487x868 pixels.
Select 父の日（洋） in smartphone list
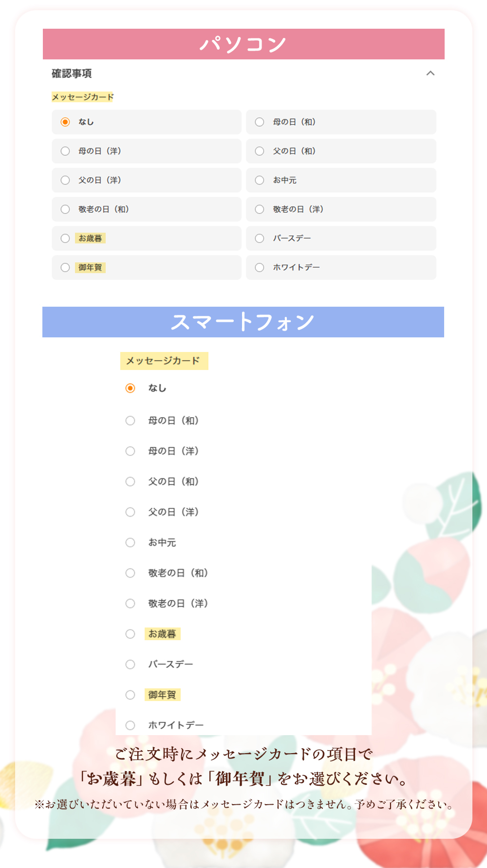click(x=130, y=512)
